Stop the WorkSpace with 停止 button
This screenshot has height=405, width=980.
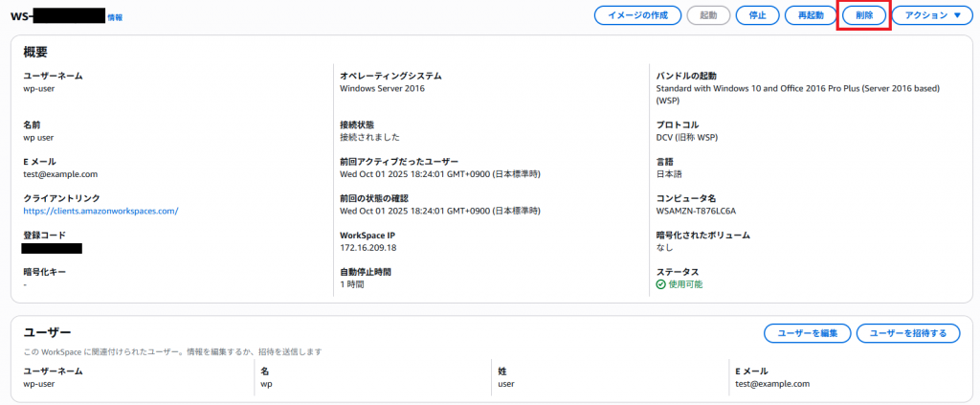coord(756,15)
